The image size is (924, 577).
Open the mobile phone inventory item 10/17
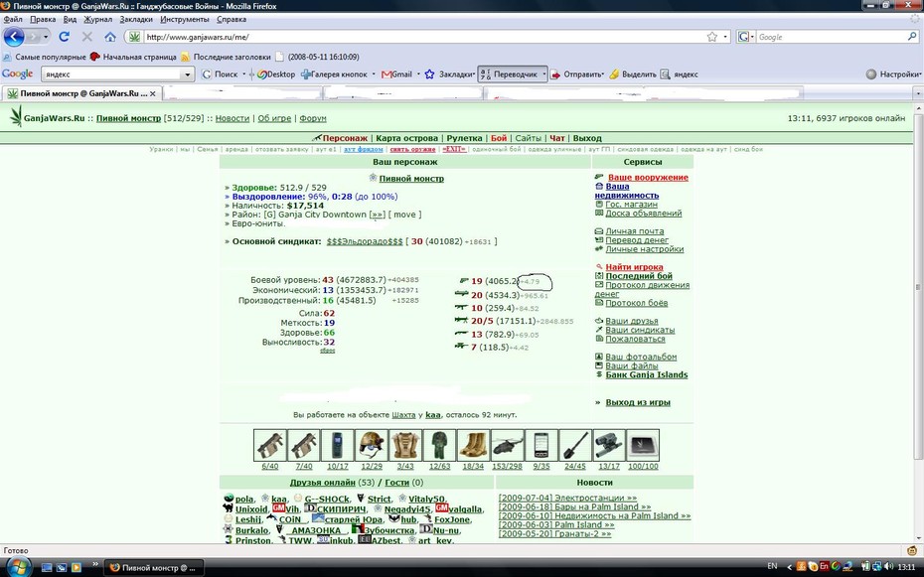pos(338,445)
